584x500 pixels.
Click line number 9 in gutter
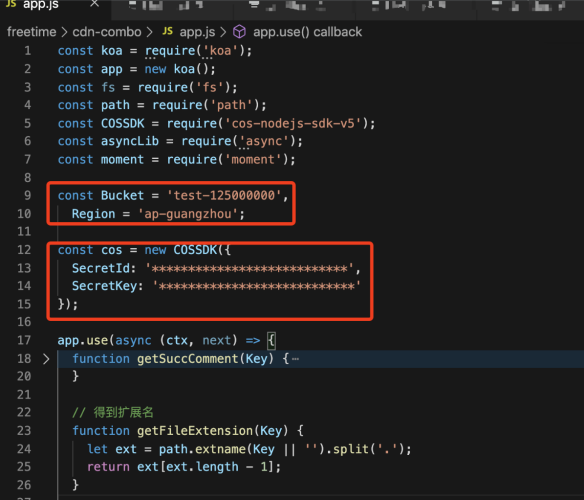pos(28,195)
